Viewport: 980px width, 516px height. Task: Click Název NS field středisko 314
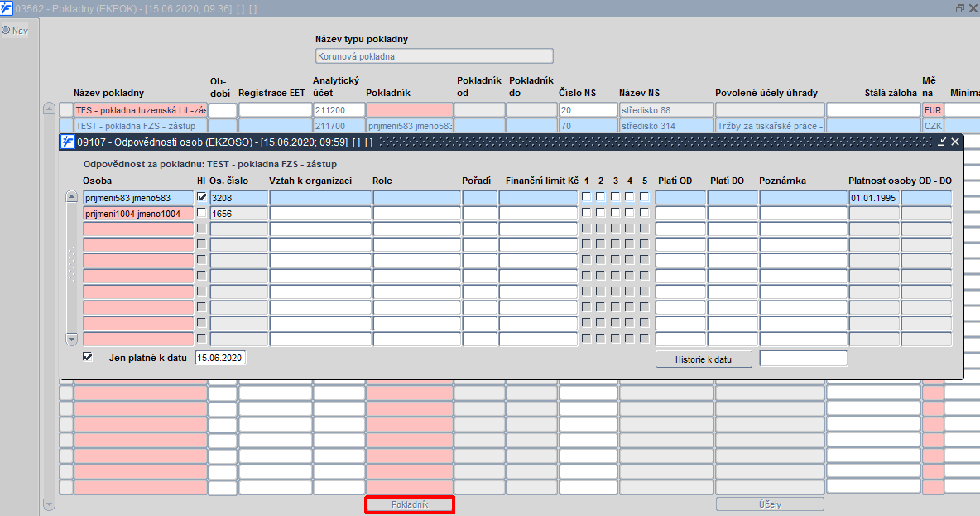click(666, 126)
